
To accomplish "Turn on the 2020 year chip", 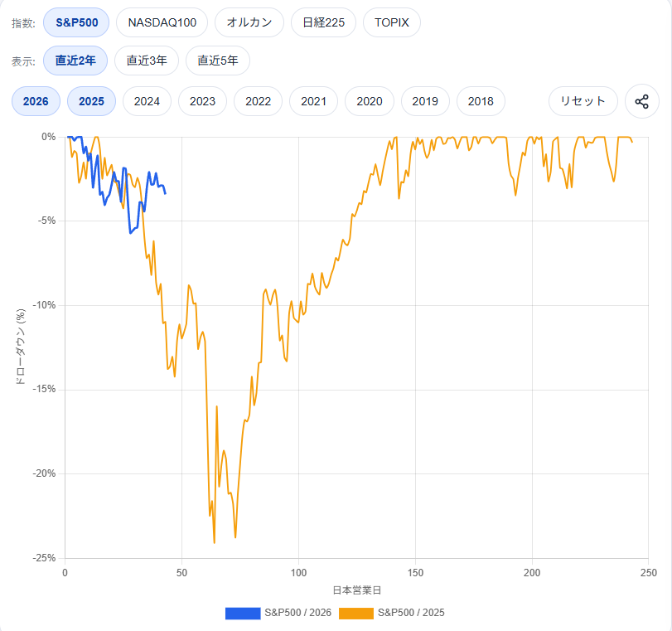I will click(370, 101).
